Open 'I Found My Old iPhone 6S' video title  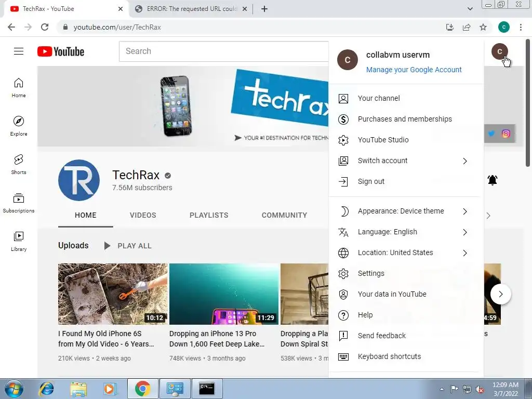coord(106,339)
